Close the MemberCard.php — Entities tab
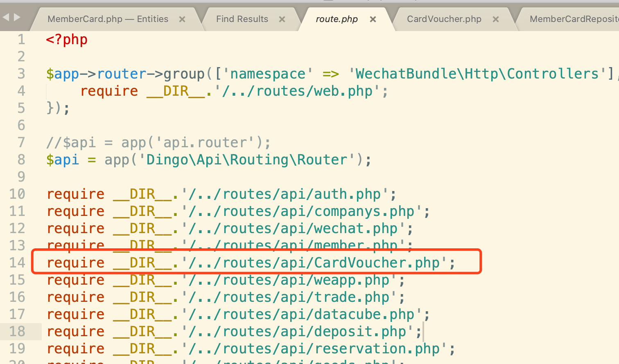Screen dimensions: 619x364 (x=182, y=19)
